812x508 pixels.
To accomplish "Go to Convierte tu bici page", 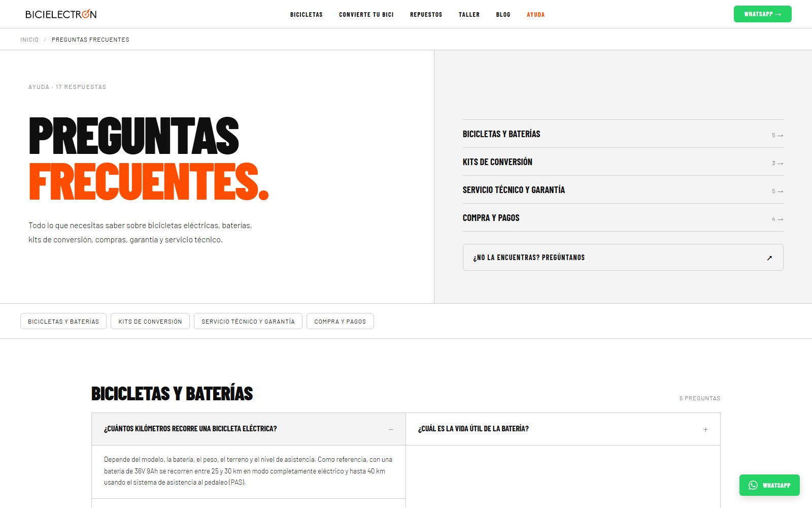I will coord(366,14).
